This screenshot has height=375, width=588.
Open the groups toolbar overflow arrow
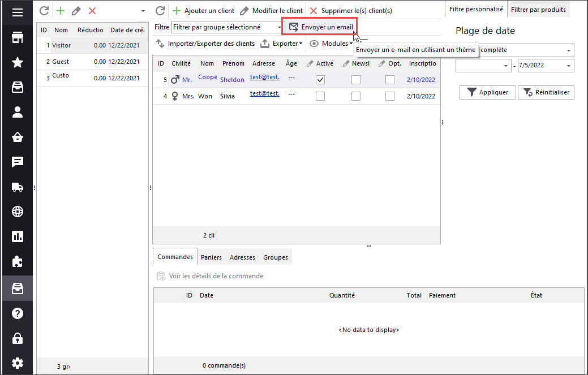(x=143, y=11)
